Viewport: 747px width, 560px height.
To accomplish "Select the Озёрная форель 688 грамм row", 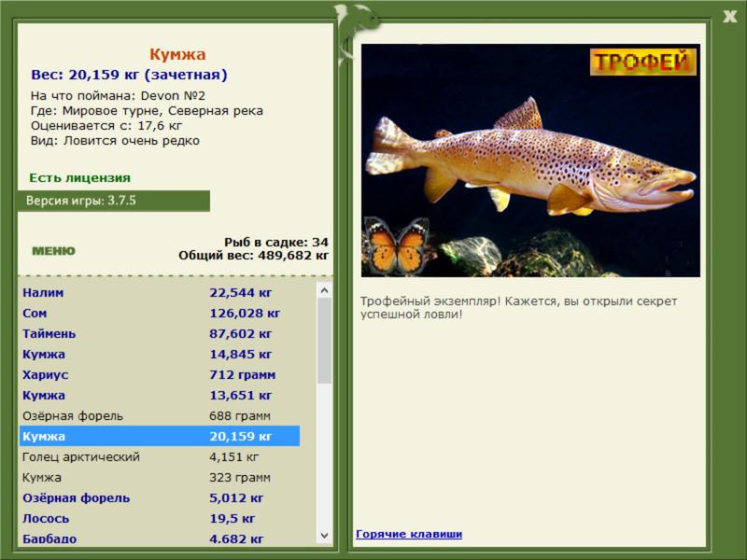I will point(160,415).
